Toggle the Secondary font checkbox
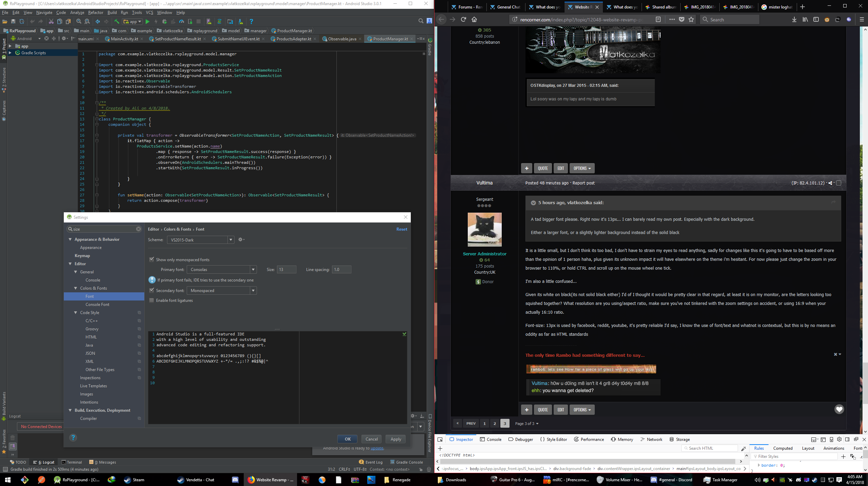 pos(152,290)
